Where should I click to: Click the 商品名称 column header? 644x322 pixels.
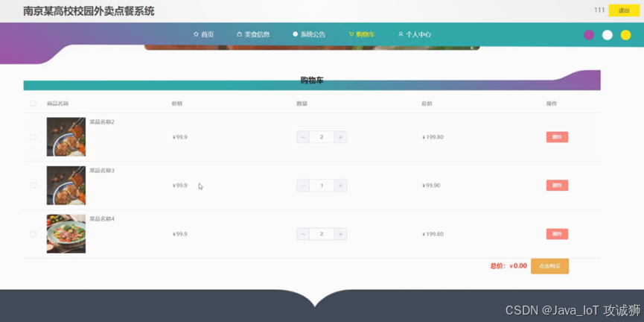[x=57, y=104]
